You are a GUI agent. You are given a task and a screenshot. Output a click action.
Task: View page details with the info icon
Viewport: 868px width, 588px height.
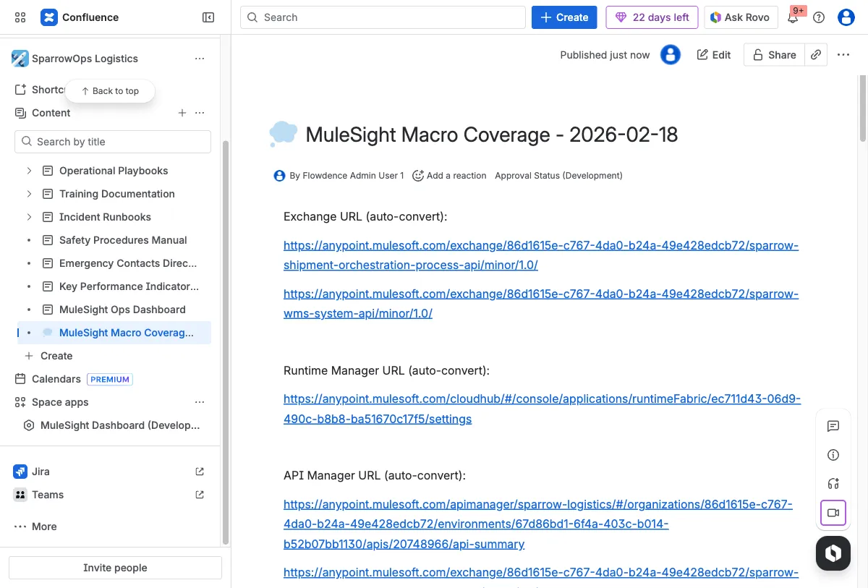[x=833, y=455]
